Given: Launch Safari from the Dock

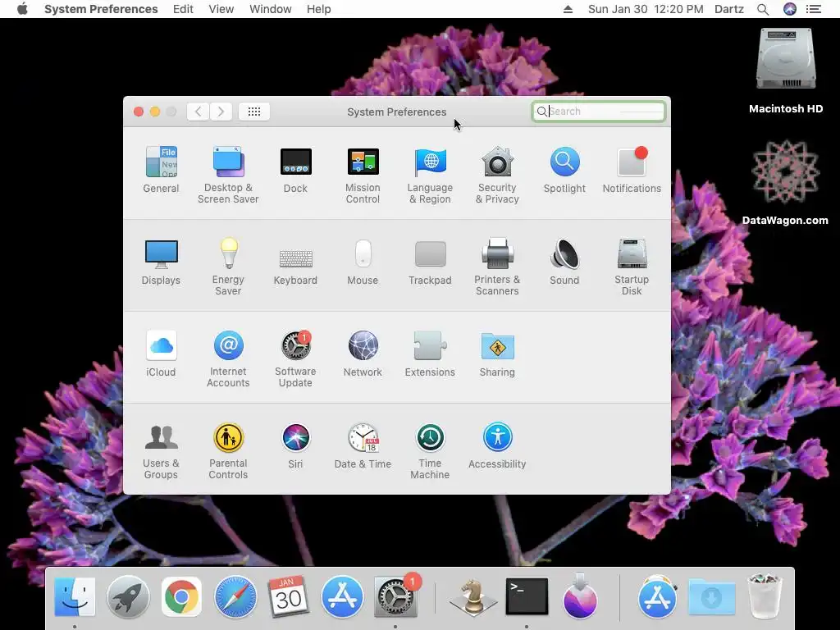Looking at the screenshot, I should 235,597.
